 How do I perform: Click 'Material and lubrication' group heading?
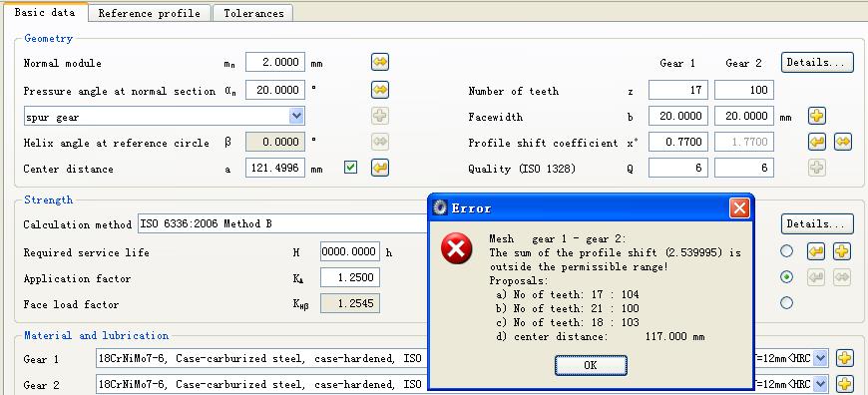click(97, 335)
